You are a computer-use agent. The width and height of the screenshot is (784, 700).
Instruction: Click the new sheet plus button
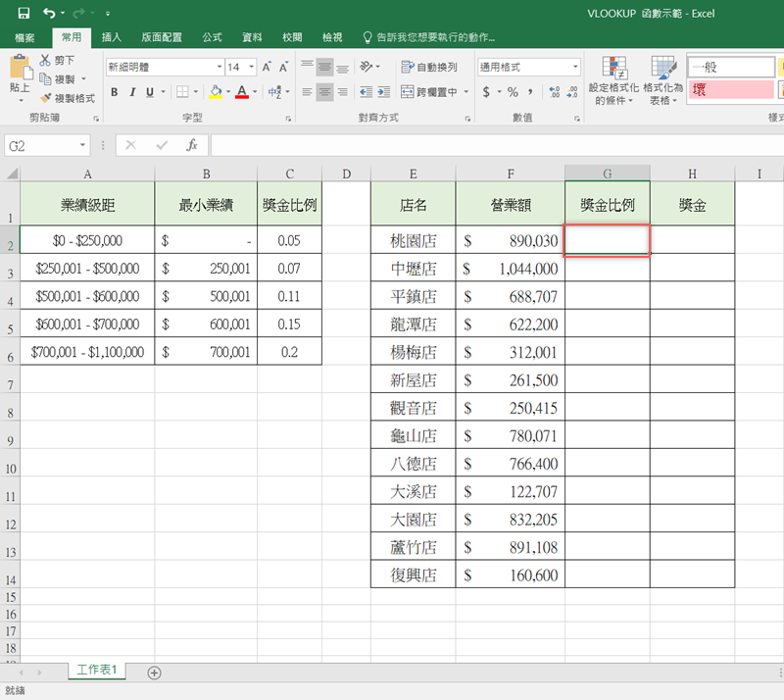coord(154,672)
